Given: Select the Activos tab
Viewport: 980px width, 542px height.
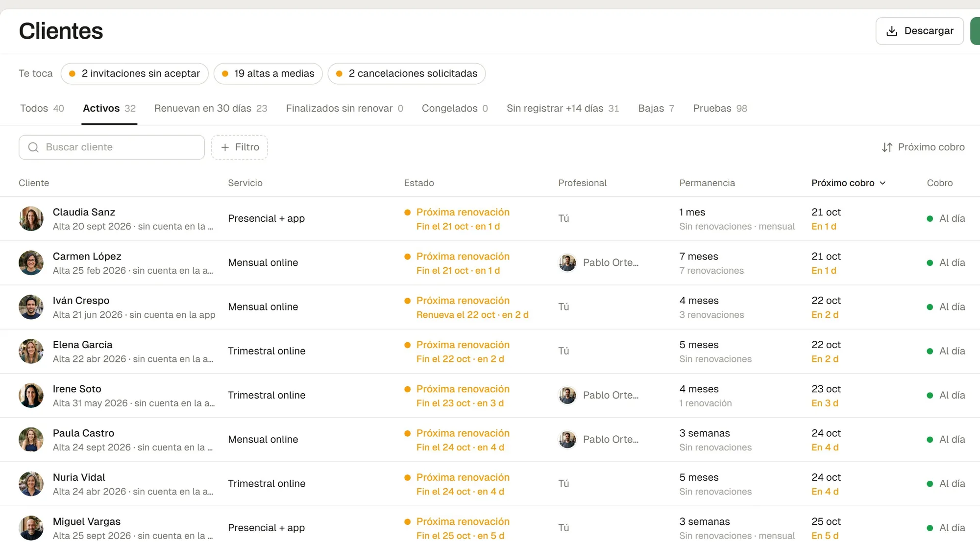Looking at the screenshot, I should 109,108.
